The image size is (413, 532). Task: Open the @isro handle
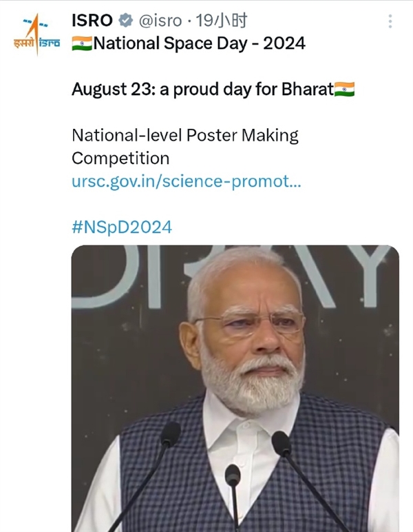[x=163, y=21]
